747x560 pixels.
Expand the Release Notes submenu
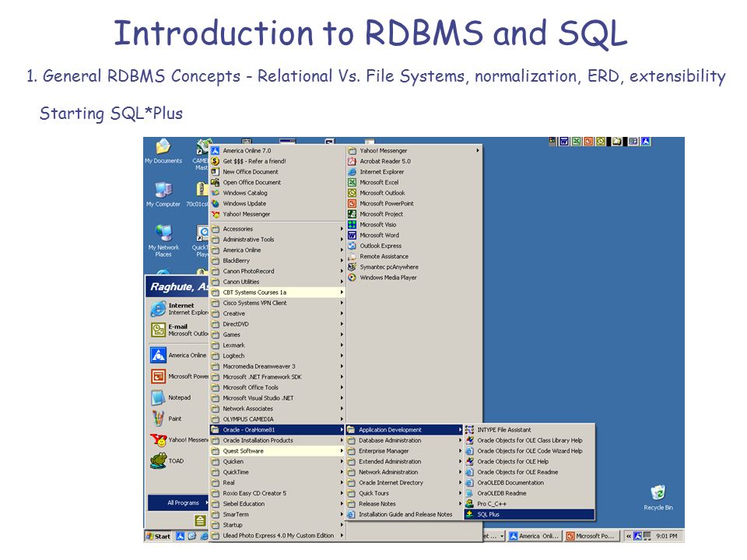404,504
